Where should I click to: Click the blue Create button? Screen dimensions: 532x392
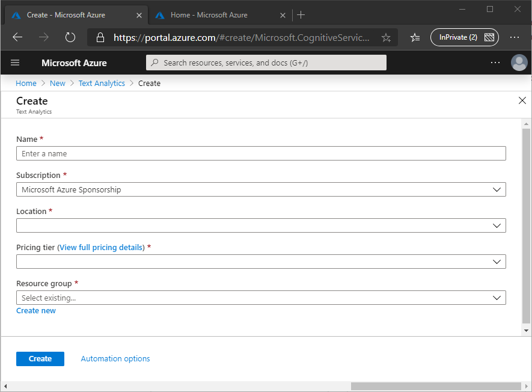pyautogui.click(x=40, y=359)
